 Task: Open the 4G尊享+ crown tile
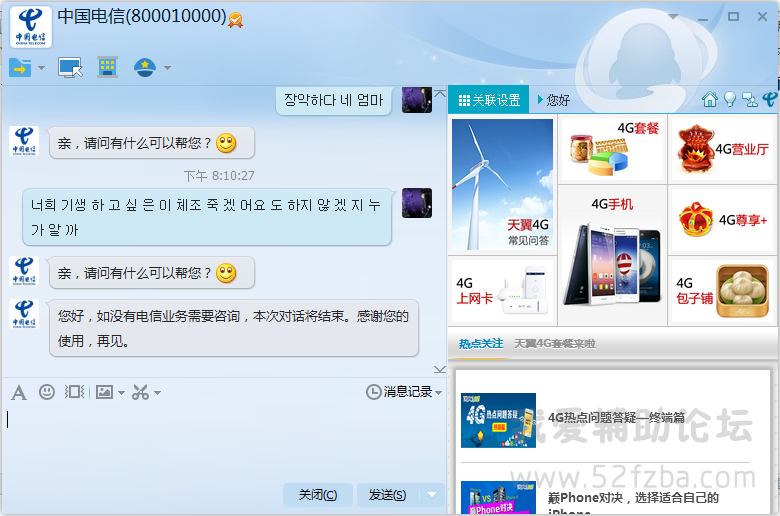723,219
